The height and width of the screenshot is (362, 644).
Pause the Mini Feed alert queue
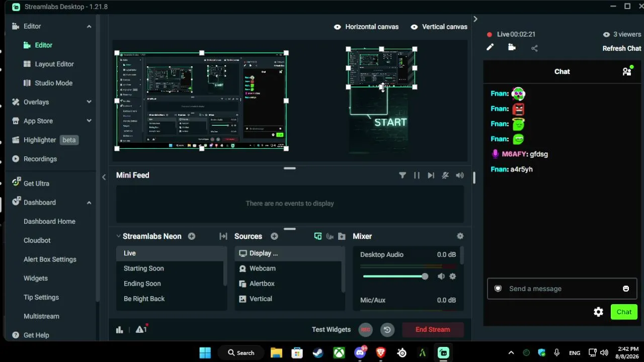tap(417, 175)
